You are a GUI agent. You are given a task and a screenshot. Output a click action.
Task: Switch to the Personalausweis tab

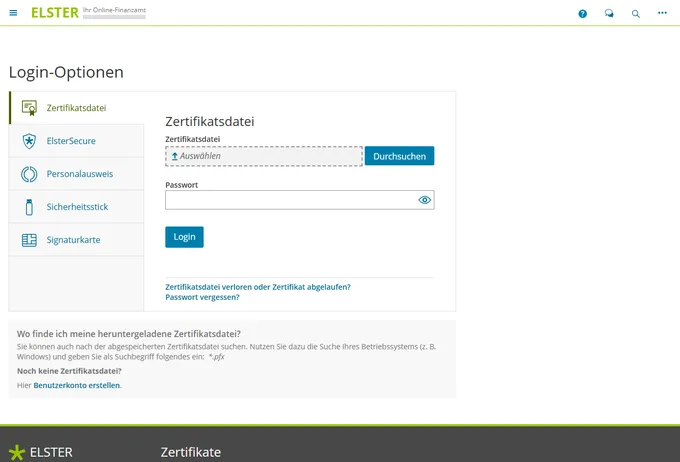(x=77, y=174)
